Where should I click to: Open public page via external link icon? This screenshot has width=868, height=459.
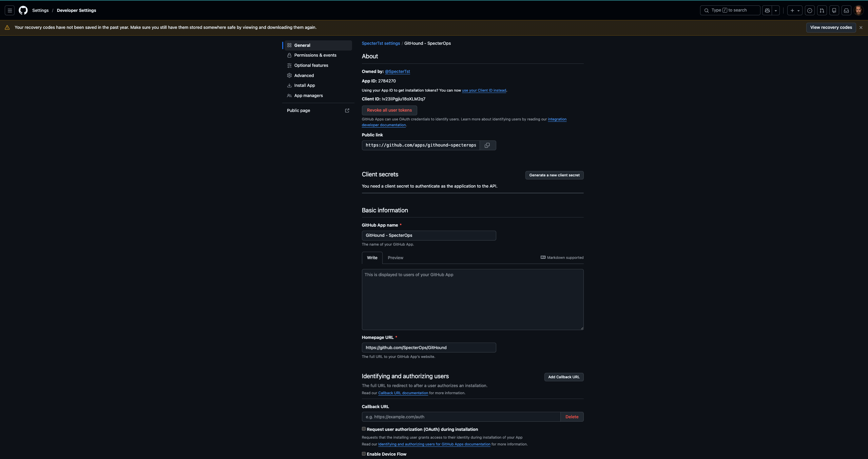click(347, 111)
